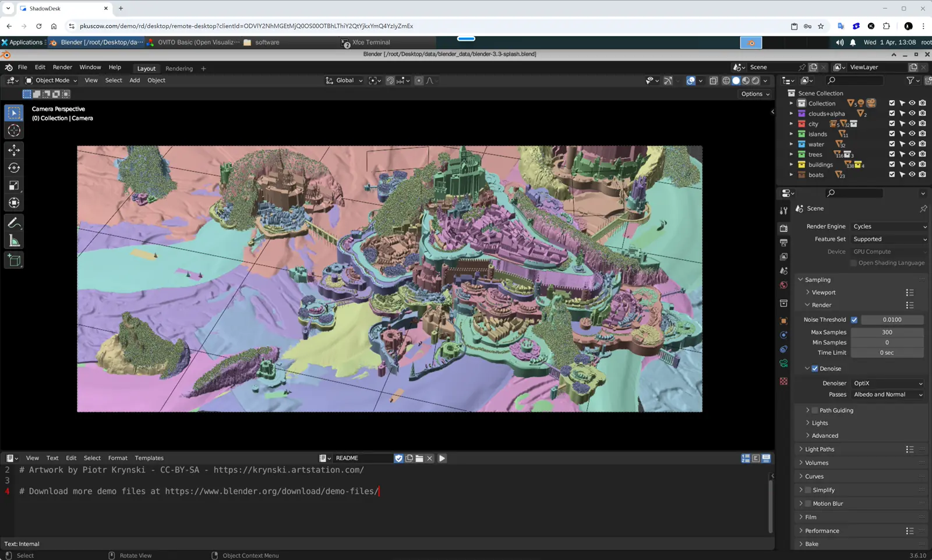The image size is (932, 560).
Task: Uncheck the Denoise checkbox
Action: [x=815, y=368]
